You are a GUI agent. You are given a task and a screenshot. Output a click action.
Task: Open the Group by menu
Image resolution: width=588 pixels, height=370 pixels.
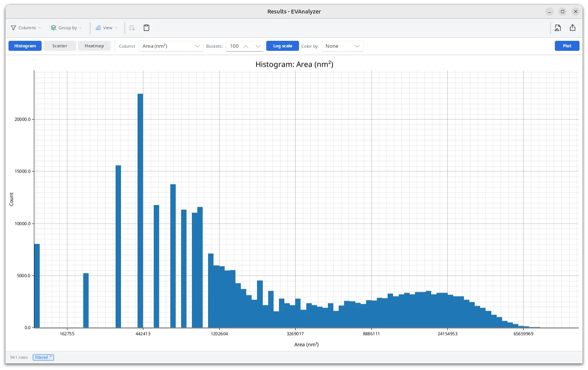tap(66, 28)
